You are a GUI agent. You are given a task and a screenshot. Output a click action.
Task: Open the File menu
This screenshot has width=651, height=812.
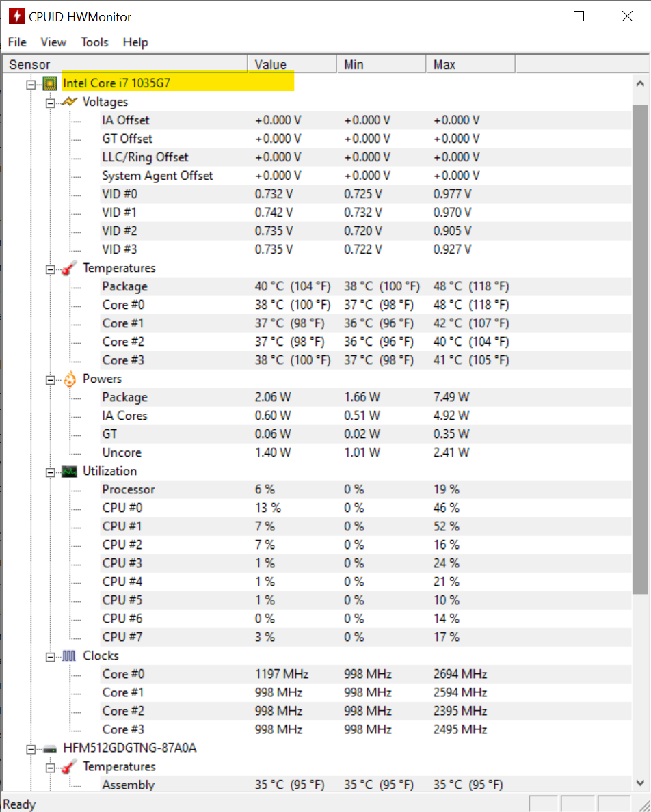[17, 42]
